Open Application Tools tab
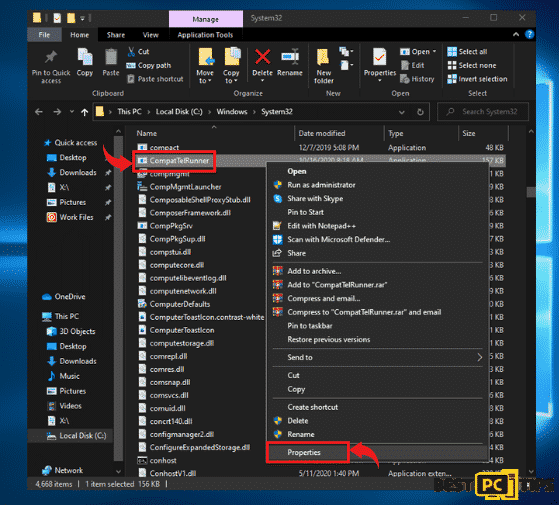Viewport: 559px width, 505px height. coord(205,35)
